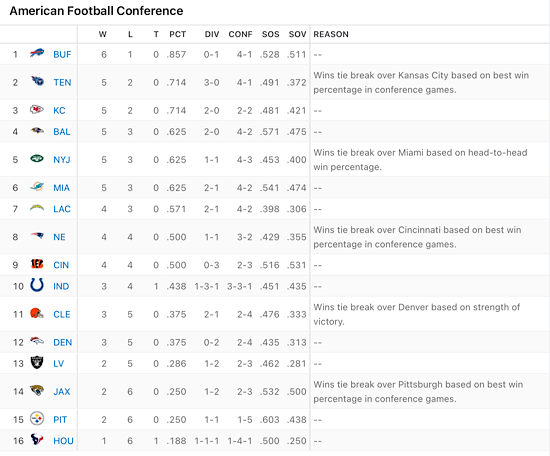Click the Las Vegas Raiders logo
Viewport: 550px width, 456px height.
(37, 362)
